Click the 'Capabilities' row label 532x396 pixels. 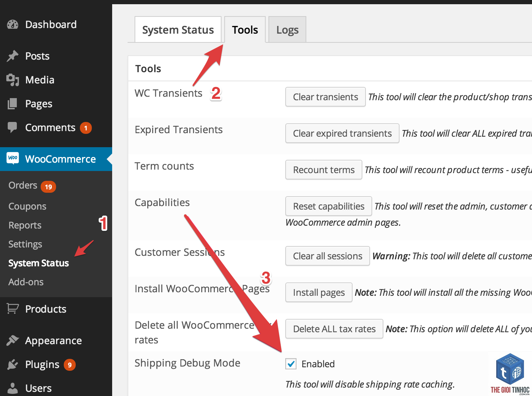[162, 203]
